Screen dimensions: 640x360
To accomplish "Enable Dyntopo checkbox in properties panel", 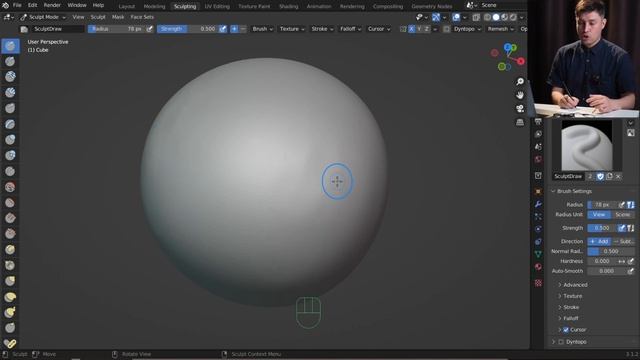I will tap(561, 342).
